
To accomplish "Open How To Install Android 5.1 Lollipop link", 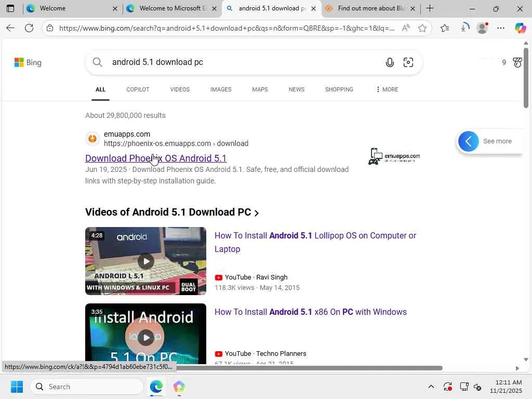I will tap(315, 242).
